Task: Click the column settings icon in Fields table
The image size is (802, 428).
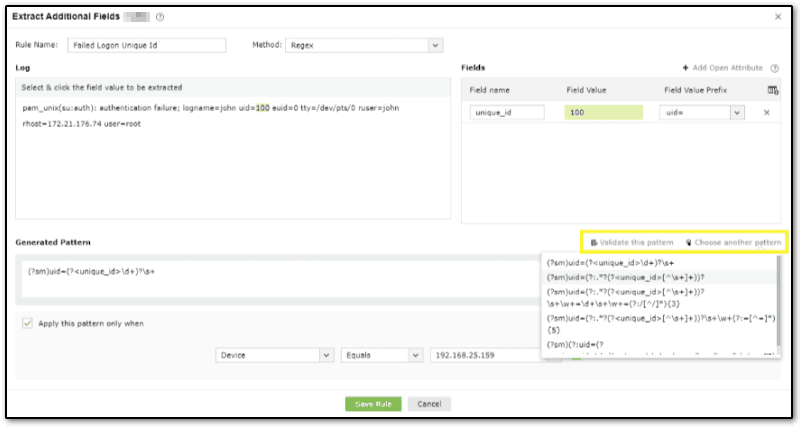Action: tap(773, 90)
